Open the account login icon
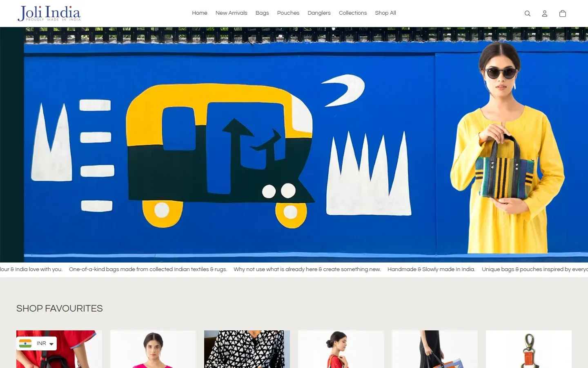588x368 pixels. (x=544, y=13)
